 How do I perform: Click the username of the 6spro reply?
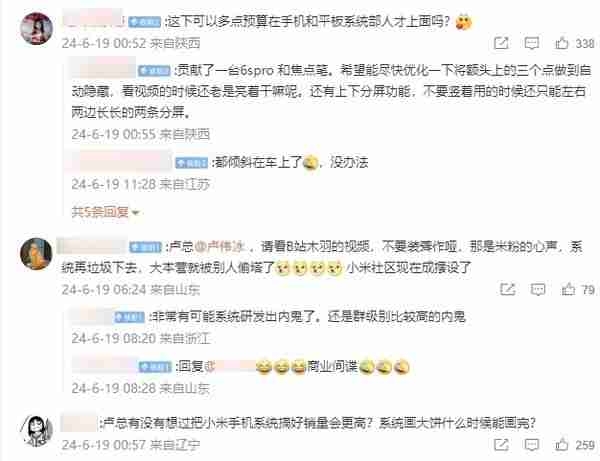coord(103,68)
